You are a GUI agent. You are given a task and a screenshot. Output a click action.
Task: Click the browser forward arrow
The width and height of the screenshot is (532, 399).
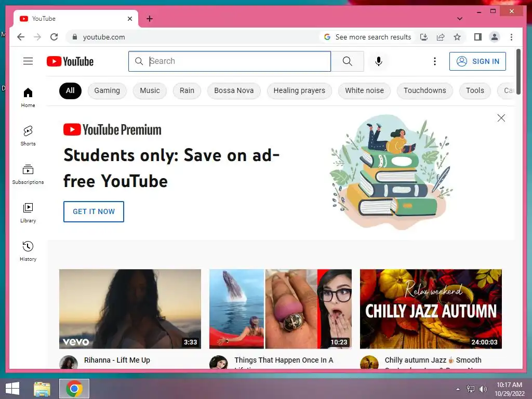pos(37,37)
